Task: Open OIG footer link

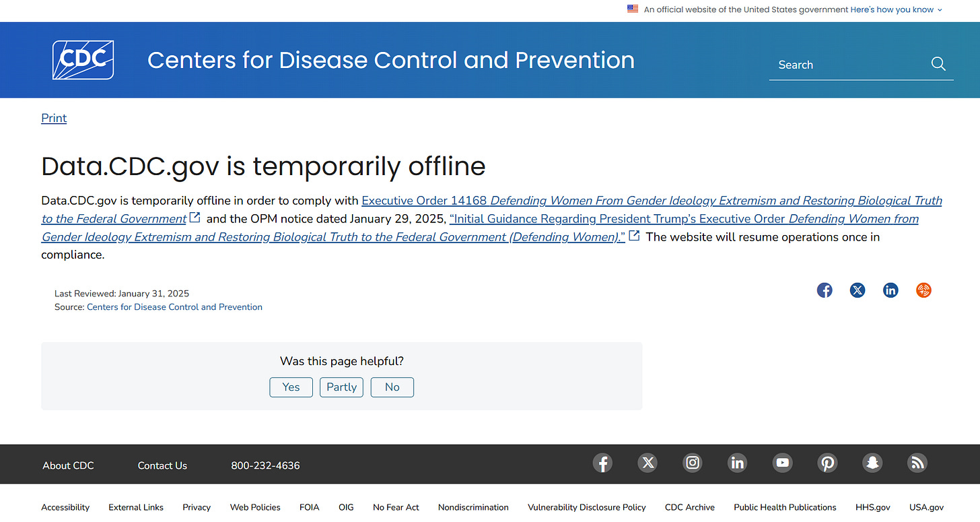Action: 346,507
